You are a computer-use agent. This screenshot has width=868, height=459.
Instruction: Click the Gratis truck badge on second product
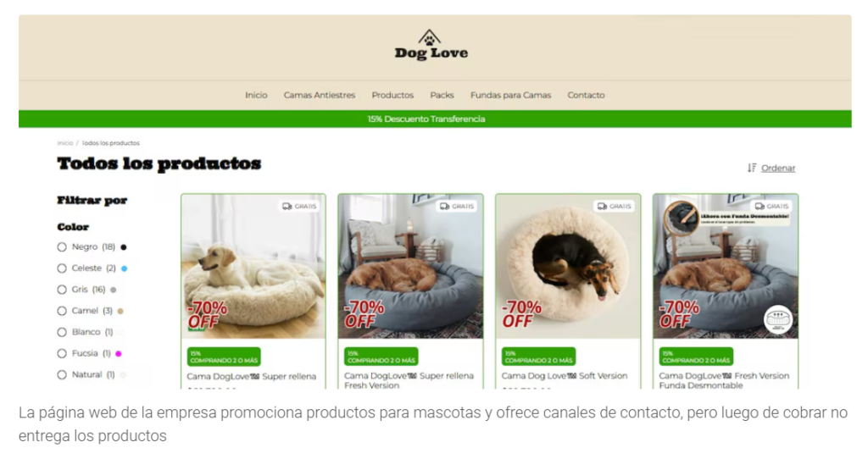coord(457,207)
